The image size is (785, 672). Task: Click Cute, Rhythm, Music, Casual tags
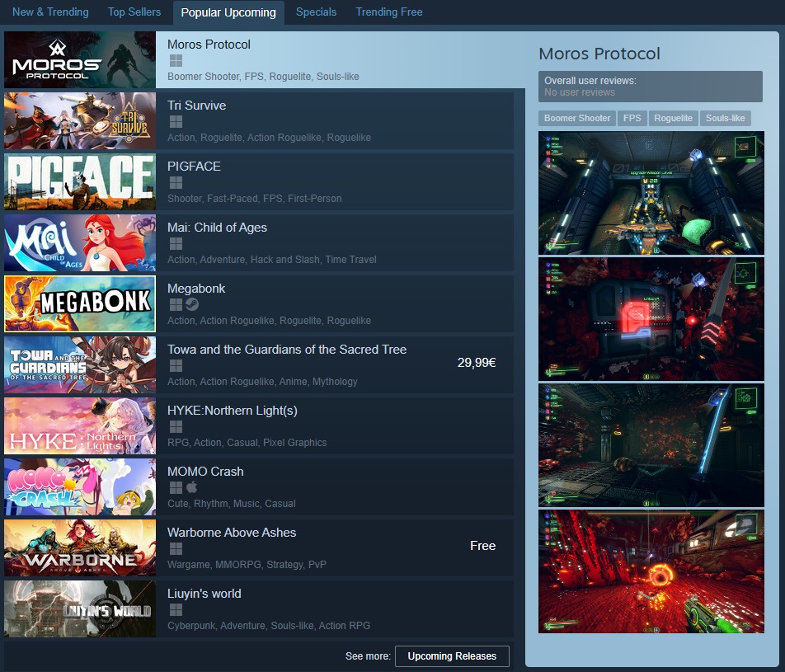pos(231,504)
